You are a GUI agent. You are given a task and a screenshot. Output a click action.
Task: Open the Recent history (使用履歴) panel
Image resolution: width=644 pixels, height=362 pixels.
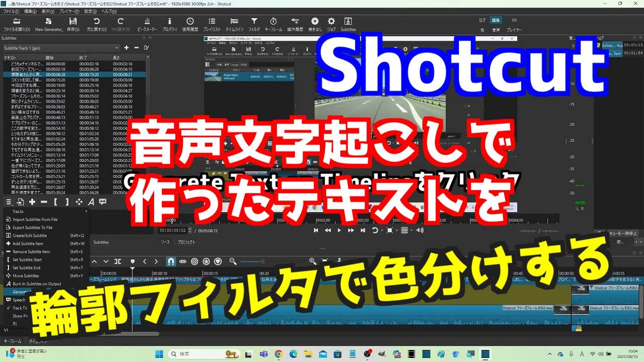point(190,24)
